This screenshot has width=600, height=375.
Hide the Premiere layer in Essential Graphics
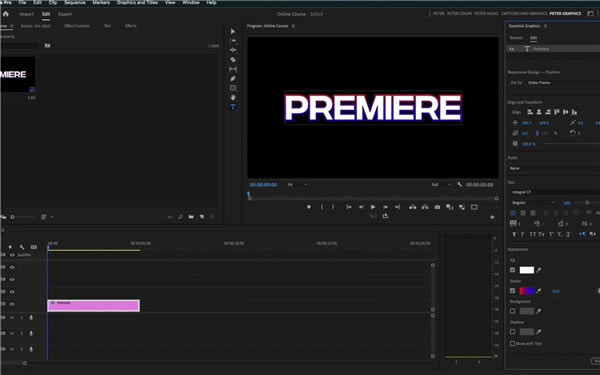pyautogui.click(x=512, y=49)
